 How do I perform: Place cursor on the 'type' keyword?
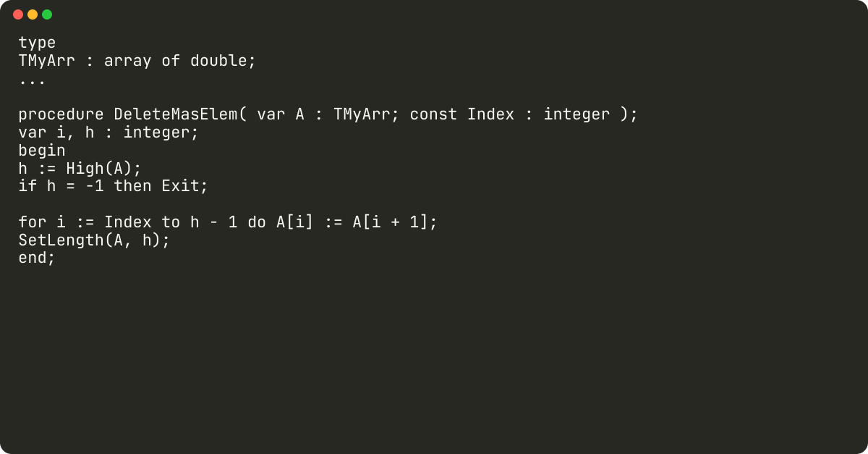coord(37,43)
